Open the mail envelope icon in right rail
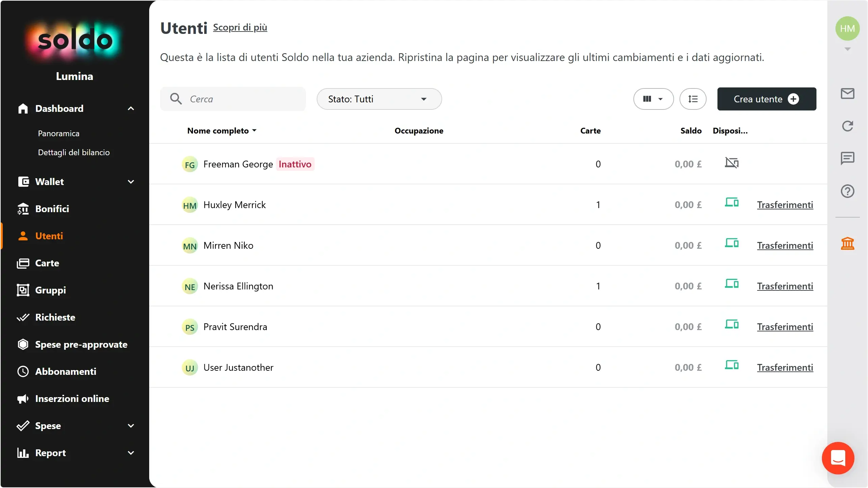The image size is (868, 488). tap(847, 94)
